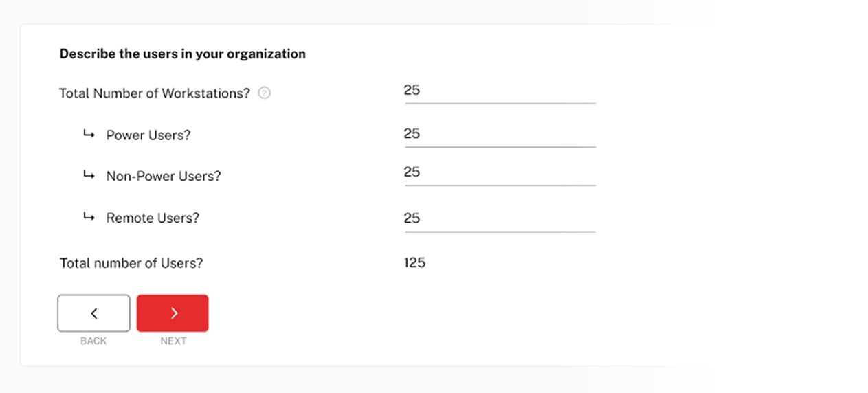Click the arrow icon before Non-Power Users
868x393 pixels.
pyautogui.click(x=88, y=175)
